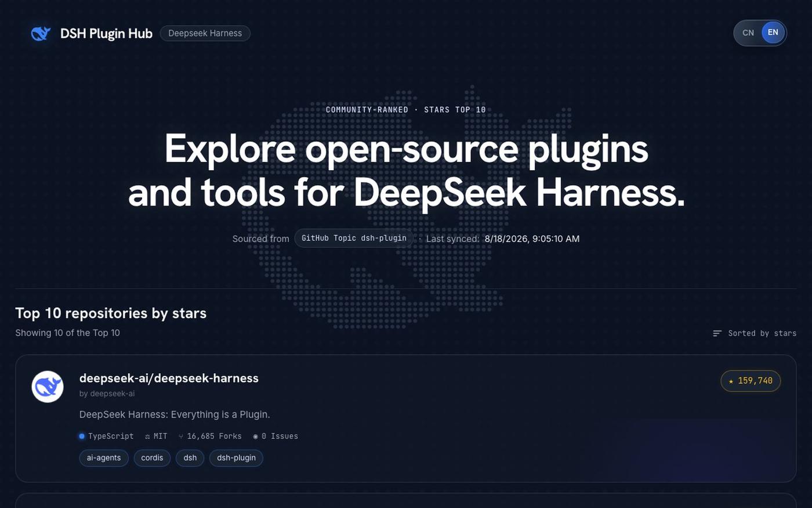Click the DSH whale logo icon
Viewport: 812px width, 508px height.
(41, 34)
